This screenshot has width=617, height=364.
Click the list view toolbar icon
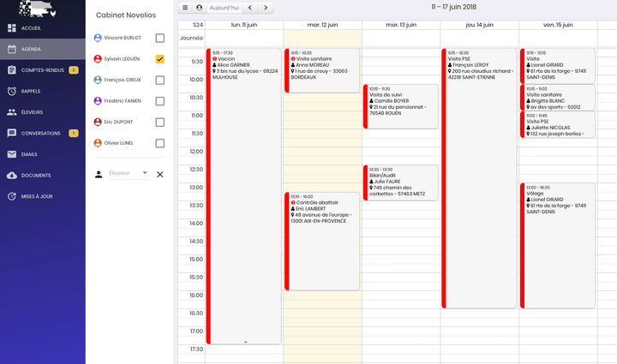[185, 8]
